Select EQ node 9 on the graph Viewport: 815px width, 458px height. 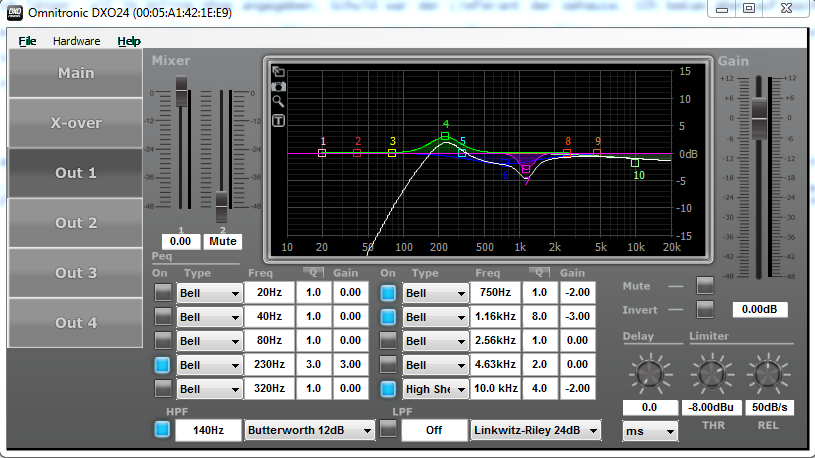(597, 153)
